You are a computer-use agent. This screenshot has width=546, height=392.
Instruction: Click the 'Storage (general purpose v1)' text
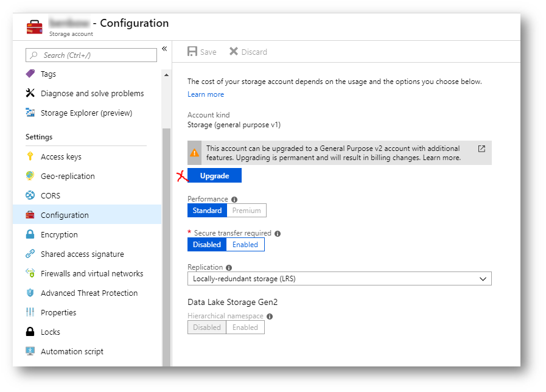pos(234,125)
